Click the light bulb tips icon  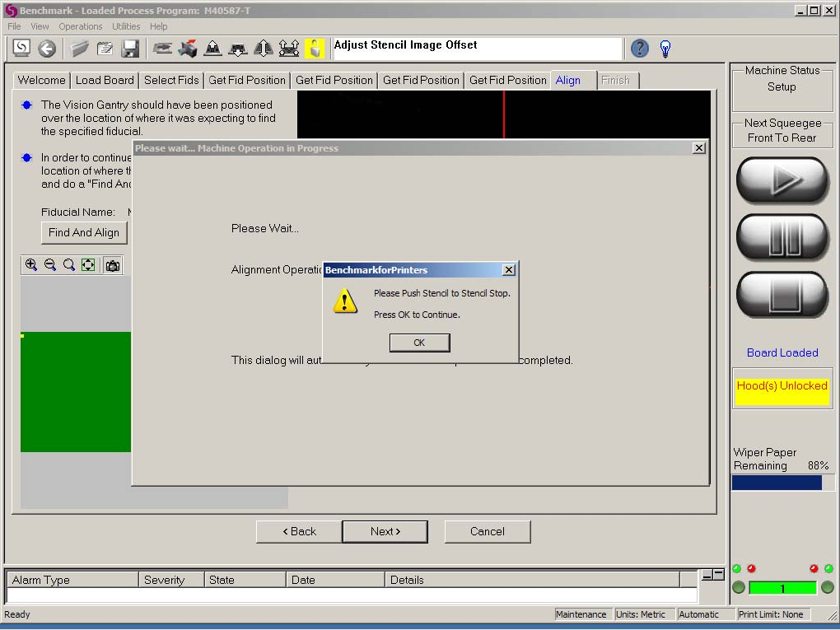pyautogui.click(x=665, y=49)
